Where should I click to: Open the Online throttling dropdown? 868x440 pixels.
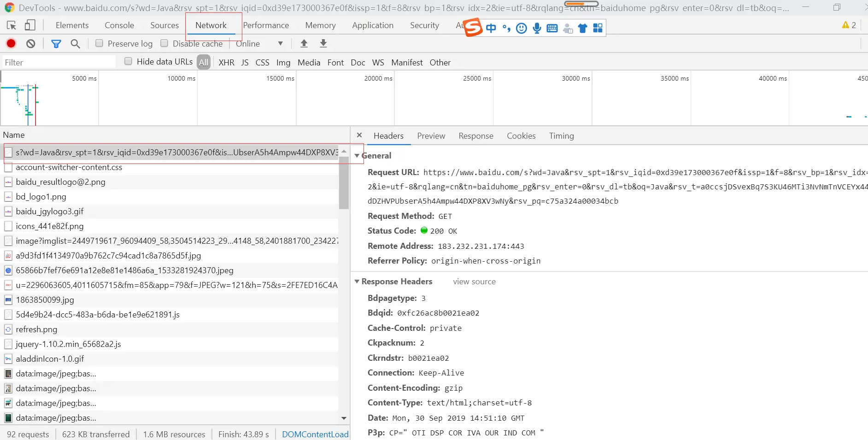(259, 44)
